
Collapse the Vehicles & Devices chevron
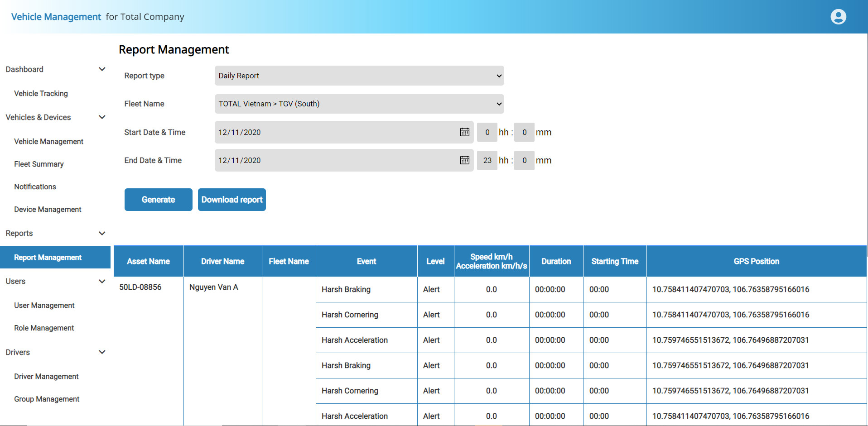[102, 117]
